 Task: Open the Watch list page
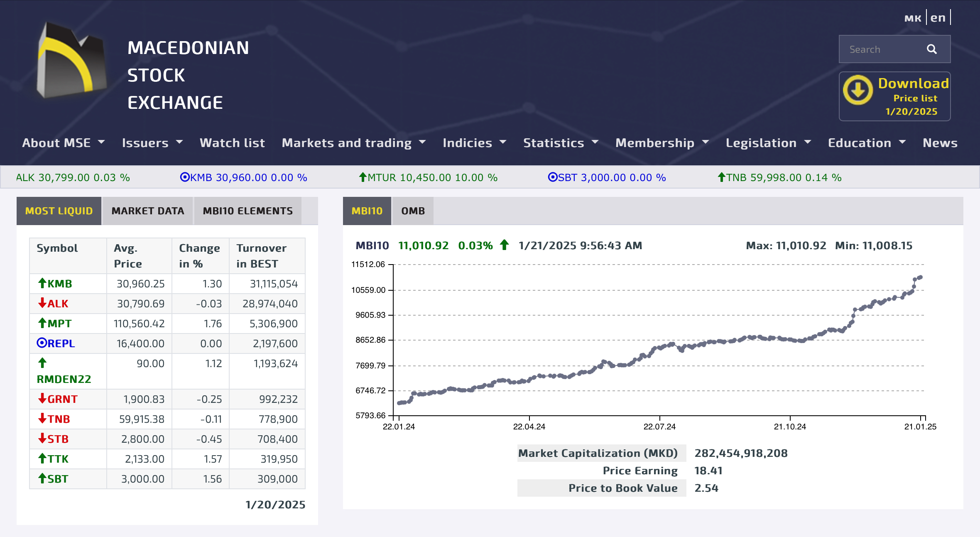coord(232,143)
